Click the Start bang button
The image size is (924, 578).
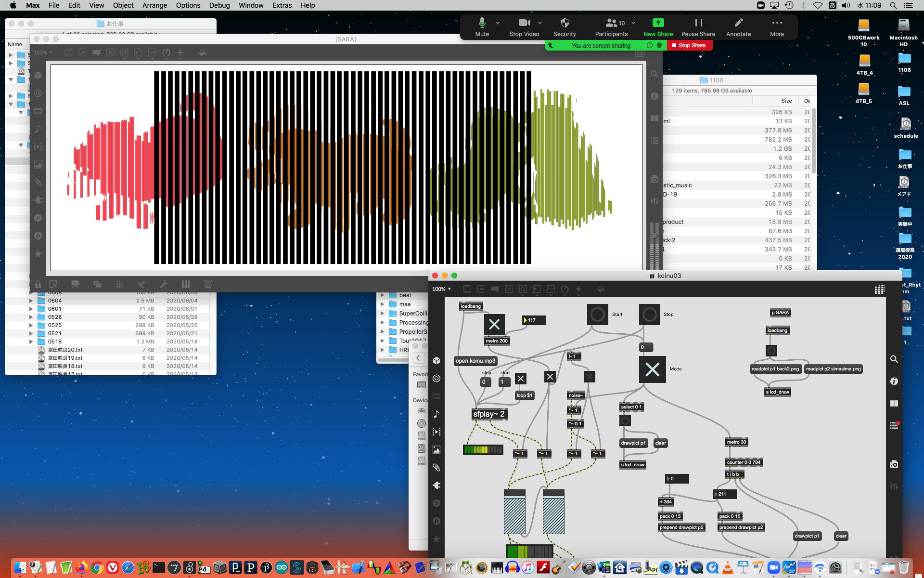pos(597,315)
